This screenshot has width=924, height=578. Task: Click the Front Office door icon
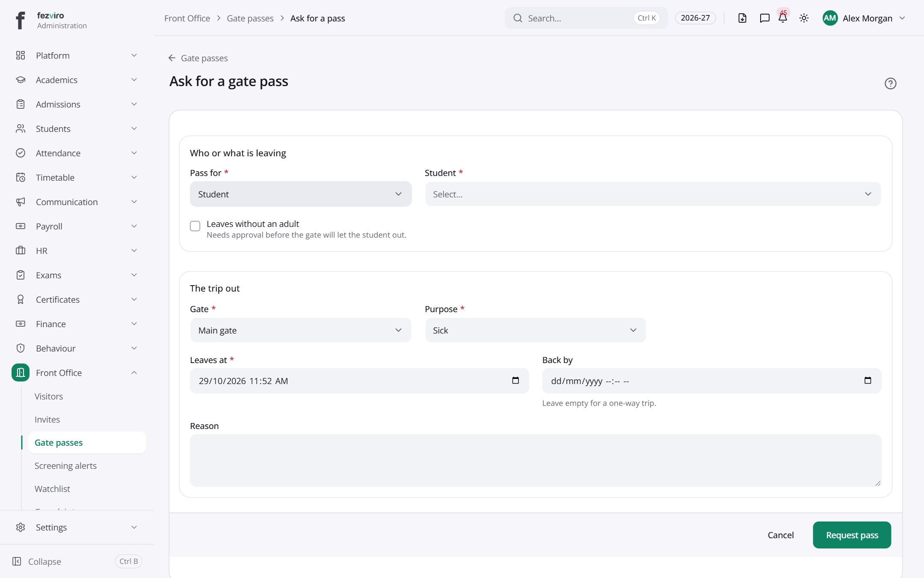pyautogui.click(x=21, y=372)
